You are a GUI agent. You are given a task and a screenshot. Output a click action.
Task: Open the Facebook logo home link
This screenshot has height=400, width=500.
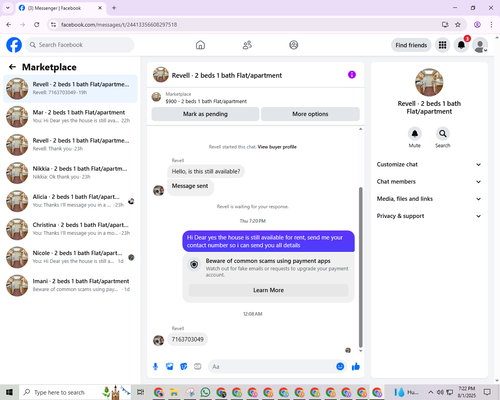[14, 45]
